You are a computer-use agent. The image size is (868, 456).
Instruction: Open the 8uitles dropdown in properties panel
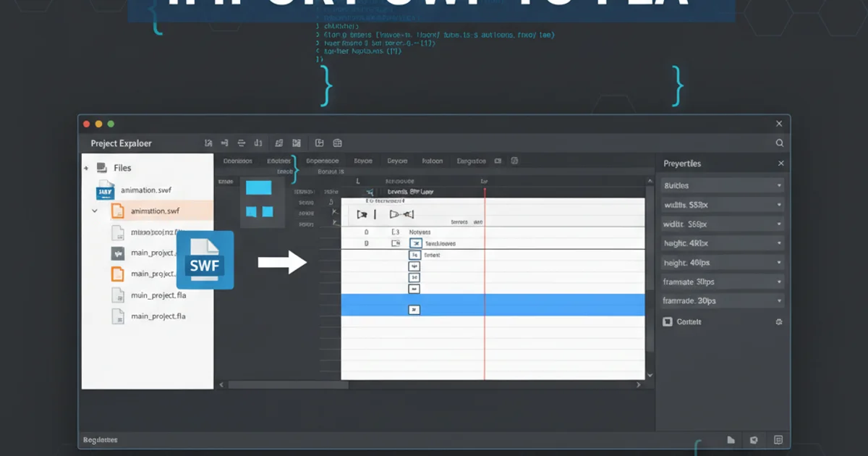(721, 185)
